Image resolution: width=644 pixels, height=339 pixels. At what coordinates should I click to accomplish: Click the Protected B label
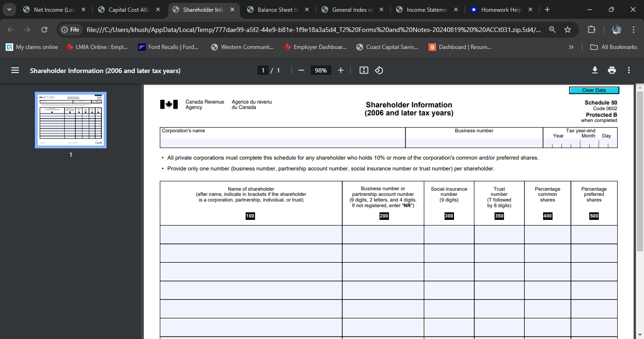click(602, 115)
